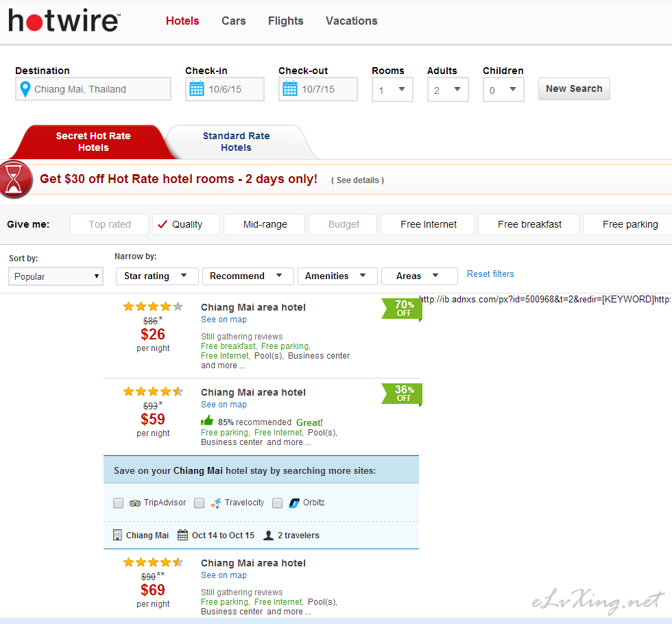Go to the Vacations section
The height and width of the screenshot is (624, 672).
click(x=351, y=21)
